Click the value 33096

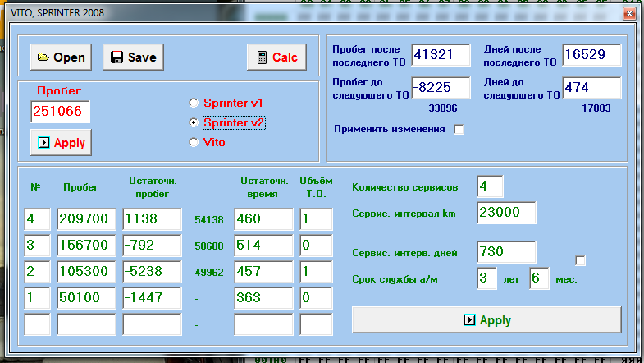(443, 108)
